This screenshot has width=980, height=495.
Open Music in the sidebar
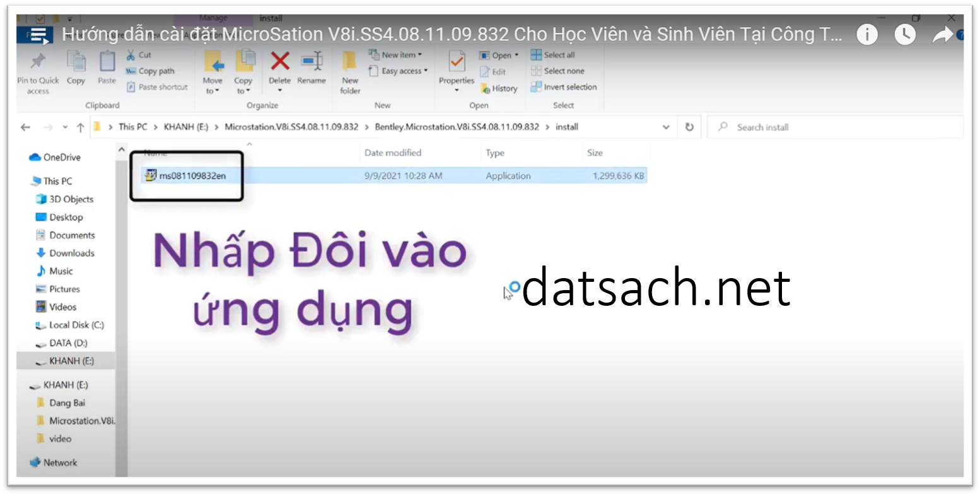pyautogui.click(x=55, y=271)
